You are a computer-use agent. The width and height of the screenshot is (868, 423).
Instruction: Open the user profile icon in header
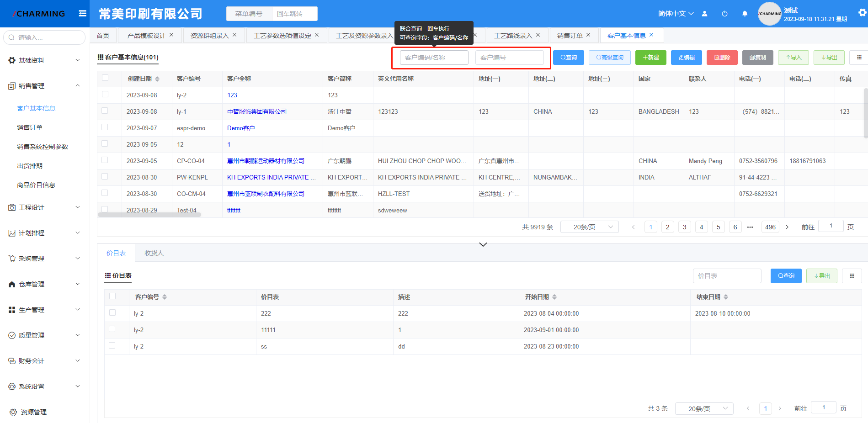(704, 14)
